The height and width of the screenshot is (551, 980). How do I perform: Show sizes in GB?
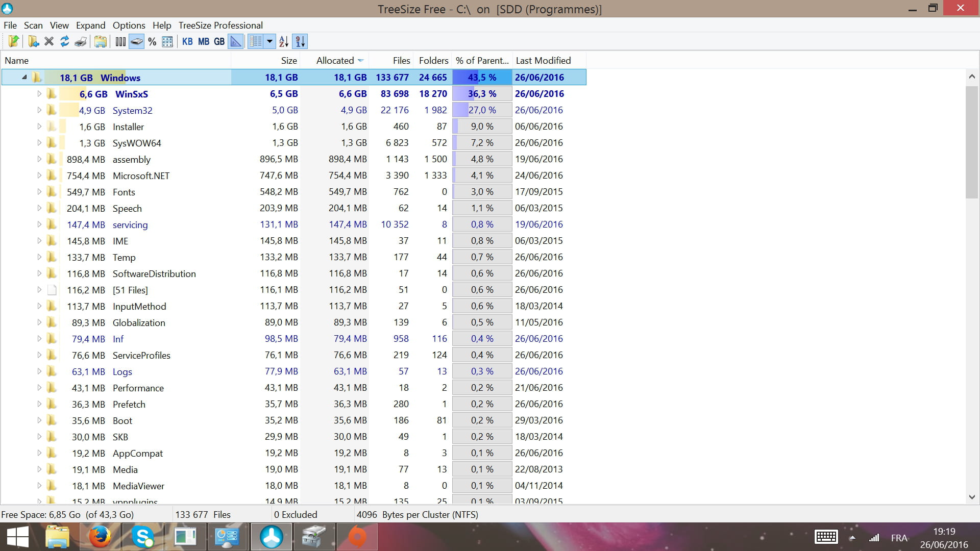click(x=219, y=41)
